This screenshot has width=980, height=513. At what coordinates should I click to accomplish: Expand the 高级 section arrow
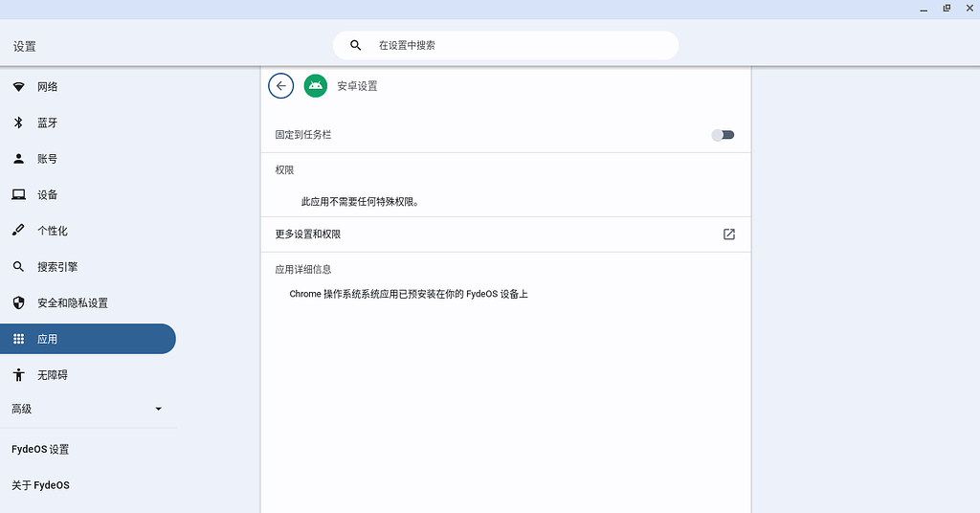159,410
